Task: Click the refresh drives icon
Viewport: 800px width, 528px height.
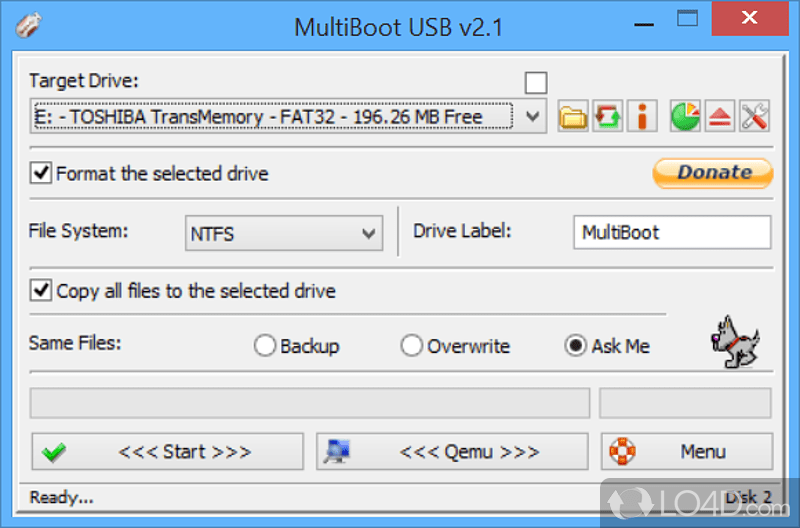Action: pyautogui.click(x=608, y=116)
